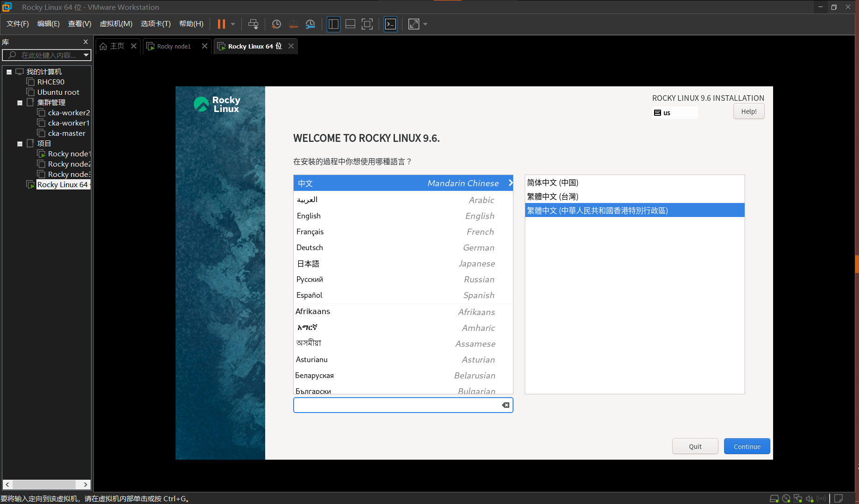Pause the virtual machine with the orange button
859x504 pixels.
(221, 24)
